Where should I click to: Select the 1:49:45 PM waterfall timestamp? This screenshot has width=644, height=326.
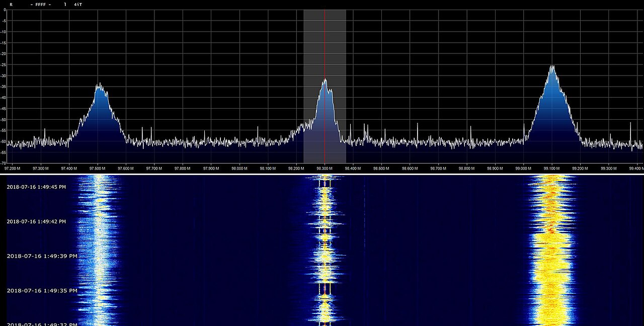coord(36,187)
